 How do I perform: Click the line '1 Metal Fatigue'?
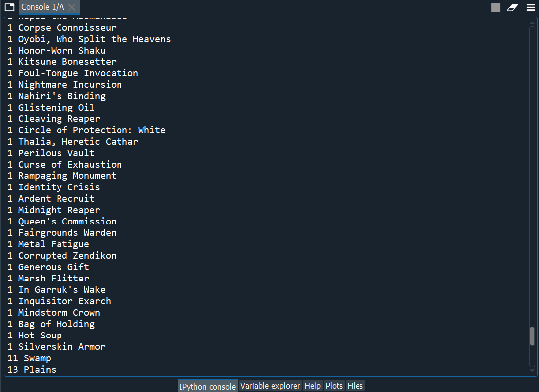tap(49, 244)
